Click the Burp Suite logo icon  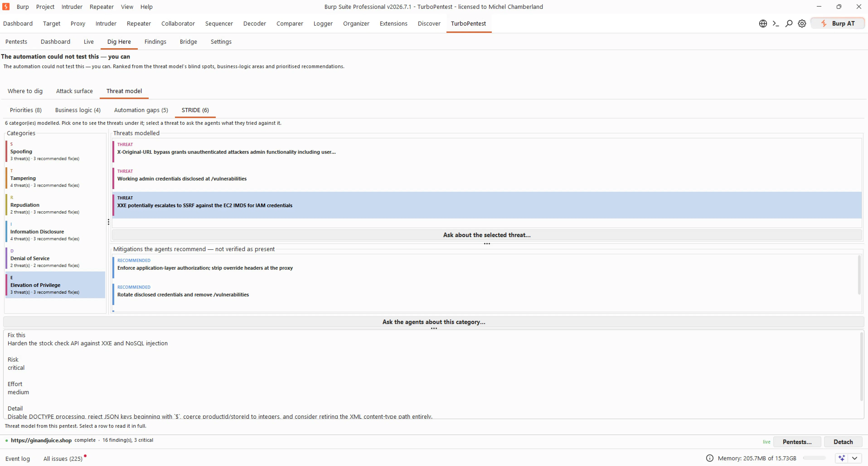coord(6,6)
